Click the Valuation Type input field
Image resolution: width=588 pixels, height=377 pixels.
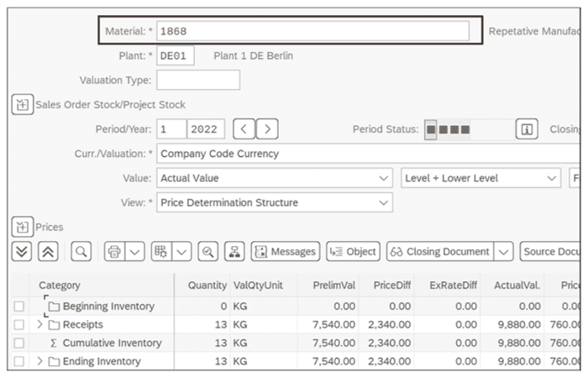point(198,80)
